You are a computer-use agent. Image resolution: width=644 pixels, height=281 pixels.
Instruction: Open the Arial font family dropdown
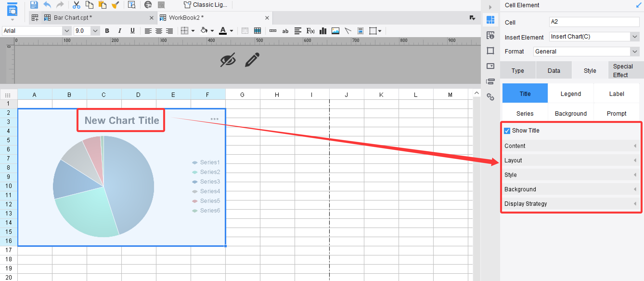click(x=66, y=31)
